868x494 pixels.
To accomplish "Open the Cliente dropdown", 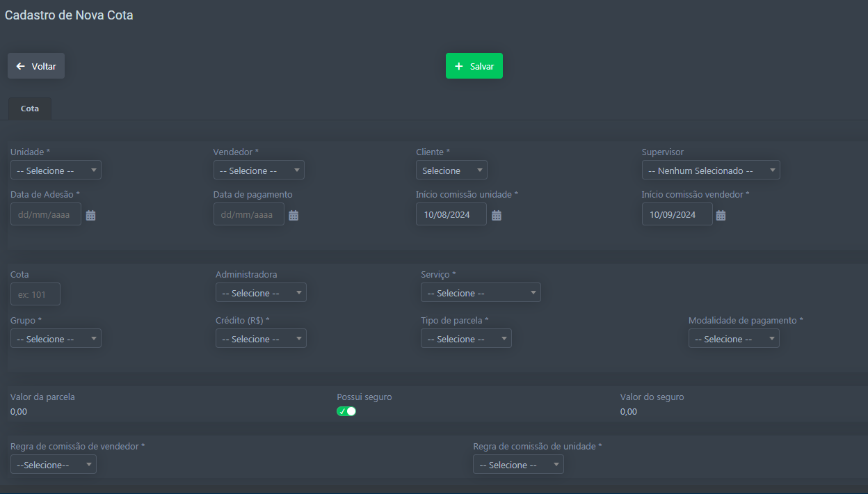I will pyautogui.click(x=451, y=170).
